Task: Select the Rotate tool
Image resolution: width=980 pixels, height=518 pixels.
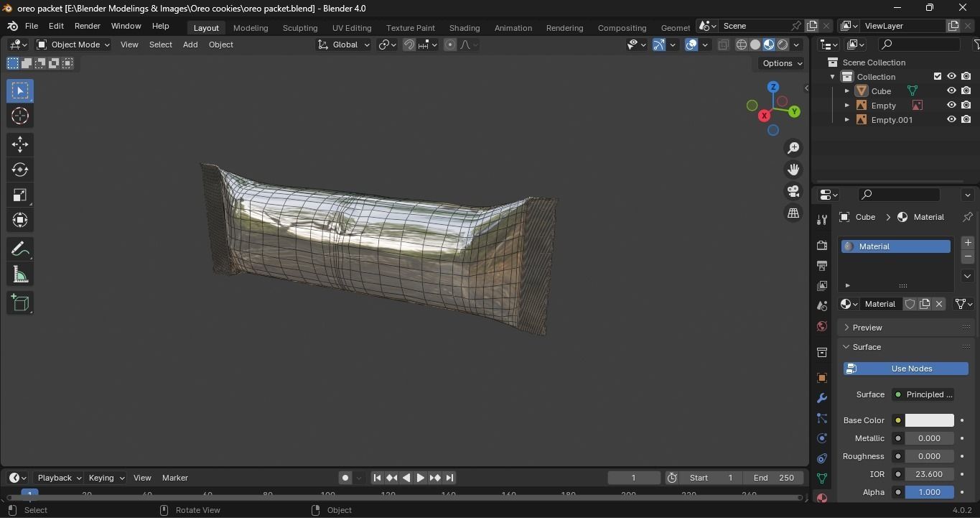Action: click(x=20, y=170)
